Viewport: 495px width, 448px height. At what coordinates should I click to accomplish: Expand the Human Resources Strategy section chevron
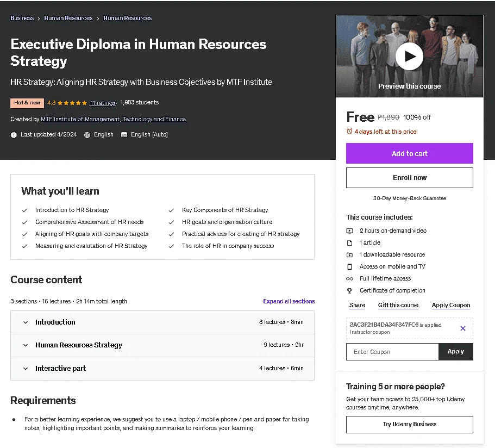[26, 345]
